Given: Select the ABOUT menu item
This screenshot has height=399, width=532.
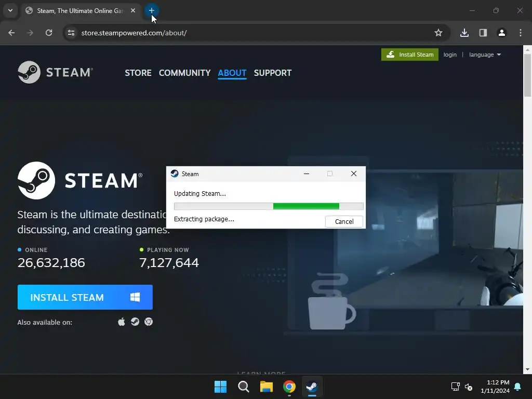Looking at the screenshot, I should coord(232,73).
